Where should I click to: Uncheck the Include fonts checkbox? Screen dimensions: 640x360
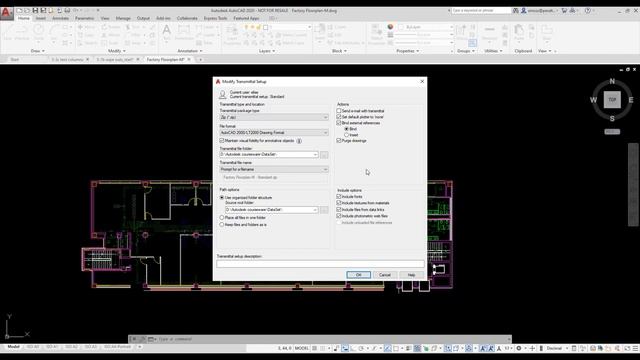(339, 196)
